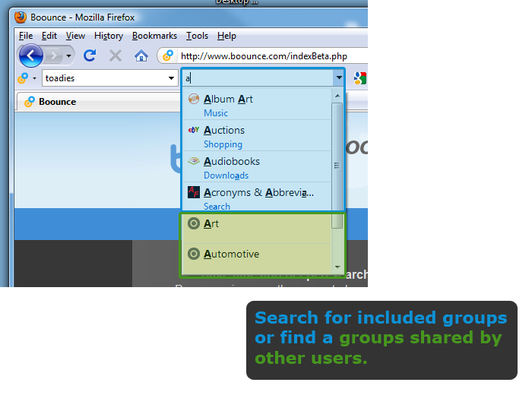Screen dimensions: 532x395
Task: Open the Edit menu
Action: [49, 36]
